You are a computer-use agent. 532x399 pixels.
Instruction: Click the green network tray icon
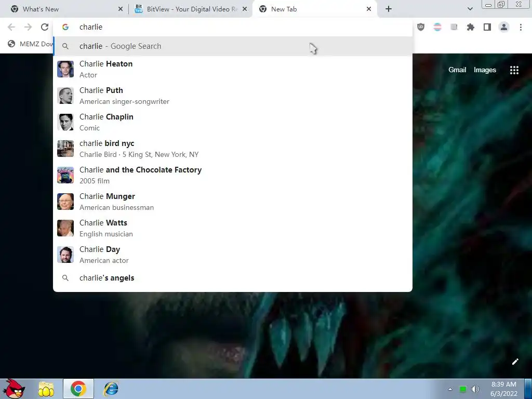(x=462, y=389)
